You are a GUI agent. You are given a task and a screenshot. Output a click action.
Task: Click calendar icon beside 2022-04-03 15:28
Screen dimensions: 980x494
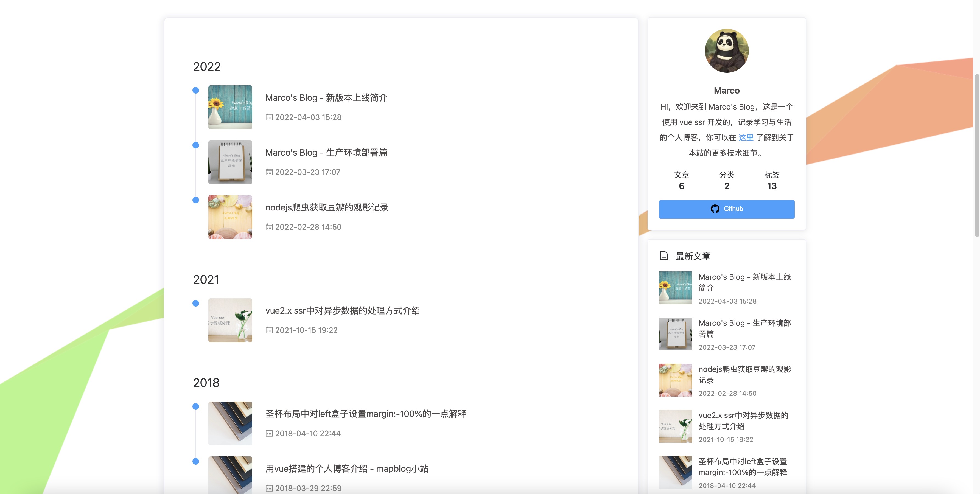coord(269,117)
